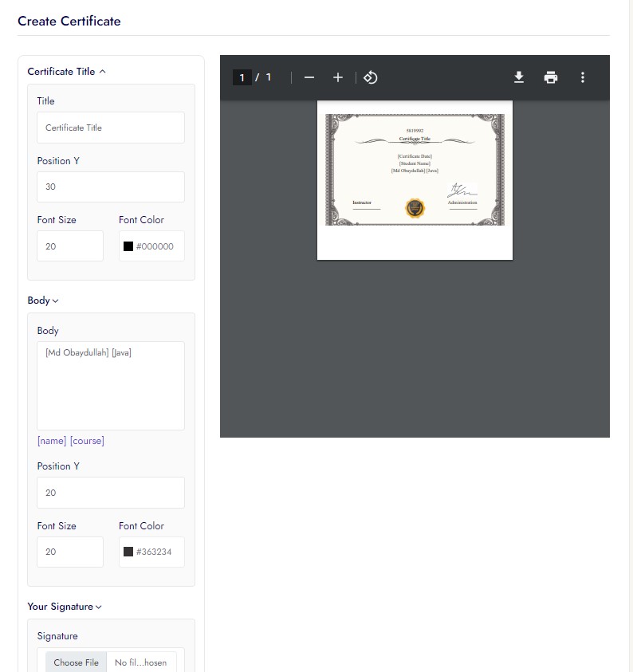Viewport: 633px width, 672px height.
Task: Insert the [course] placeholder link
Action: [87, 441]
